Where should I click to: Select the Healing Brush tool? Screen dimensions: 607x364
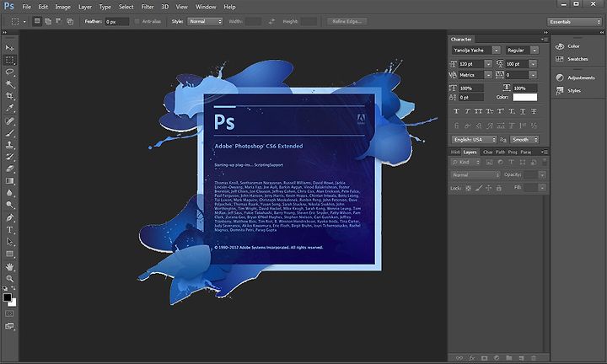click(9, 120)
